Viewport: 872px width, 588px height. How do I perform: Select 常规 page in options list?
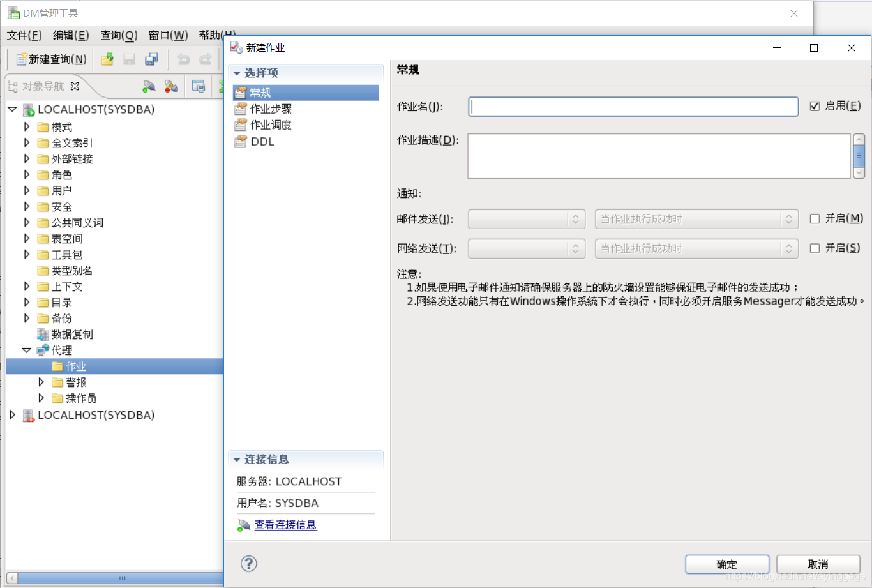click(x=306, y=93)
